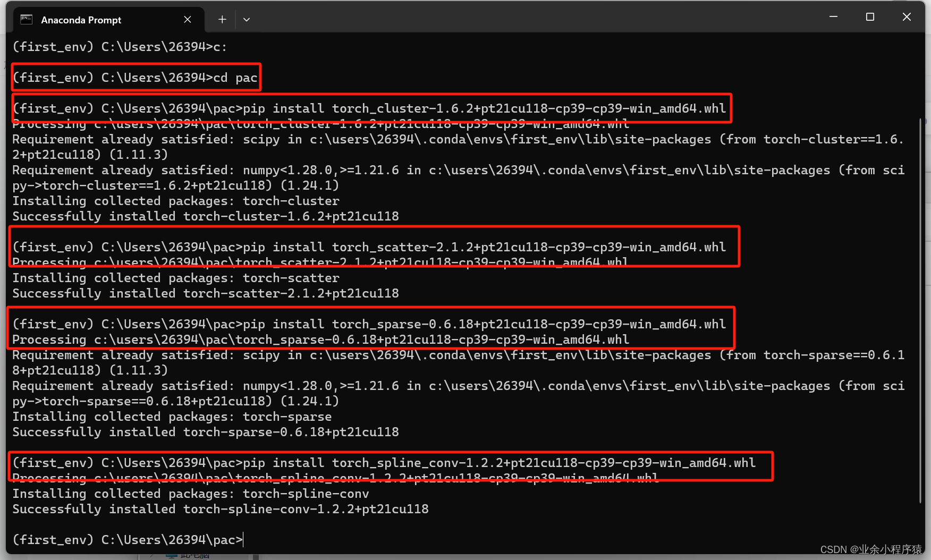
Task: Click the torch_sparse pip install command text
Action: 368,324
